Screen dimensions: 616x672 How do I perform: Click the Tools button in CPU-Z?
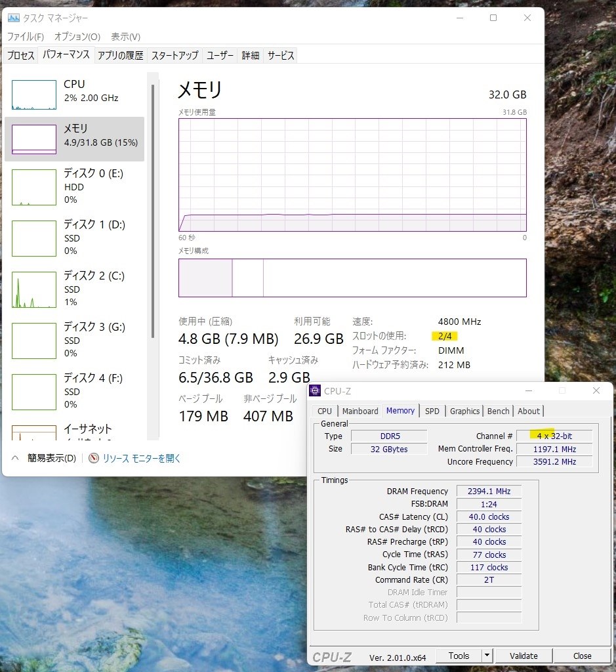(x=459, y=656)
